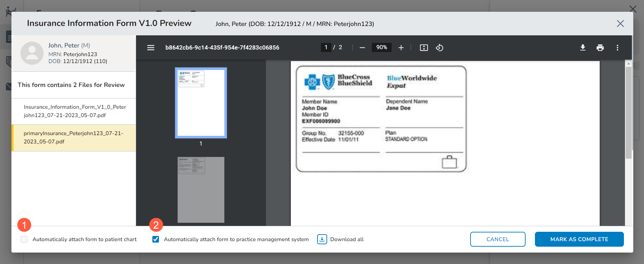The width and height of the screenshot is (644, 264).
Task: Select the Insurance_Information_Form_V1_0 PDF file
Action: pyautogui.click(x=74, y=111)
